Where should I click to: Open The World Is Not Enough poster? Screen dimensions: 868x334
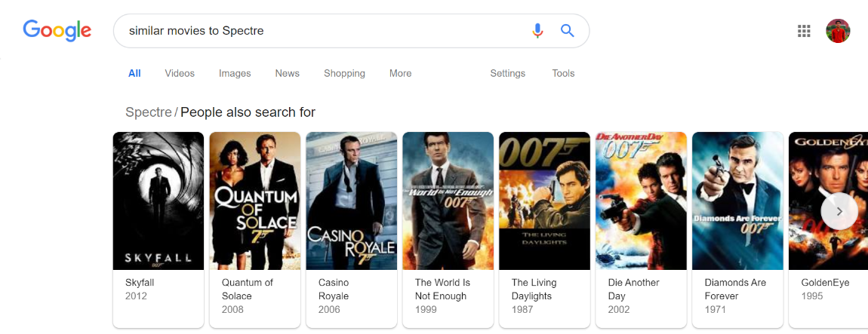448,201
